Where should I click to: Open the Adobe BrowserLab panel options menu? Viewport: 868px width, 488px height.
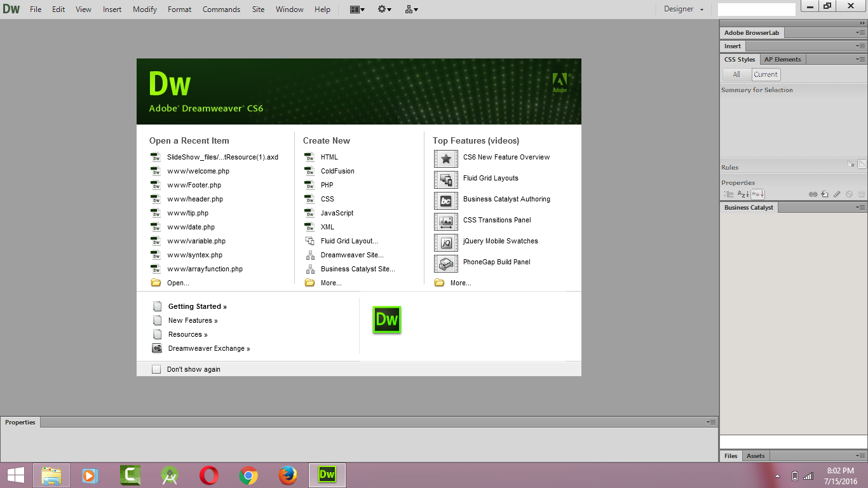(860, 32)
